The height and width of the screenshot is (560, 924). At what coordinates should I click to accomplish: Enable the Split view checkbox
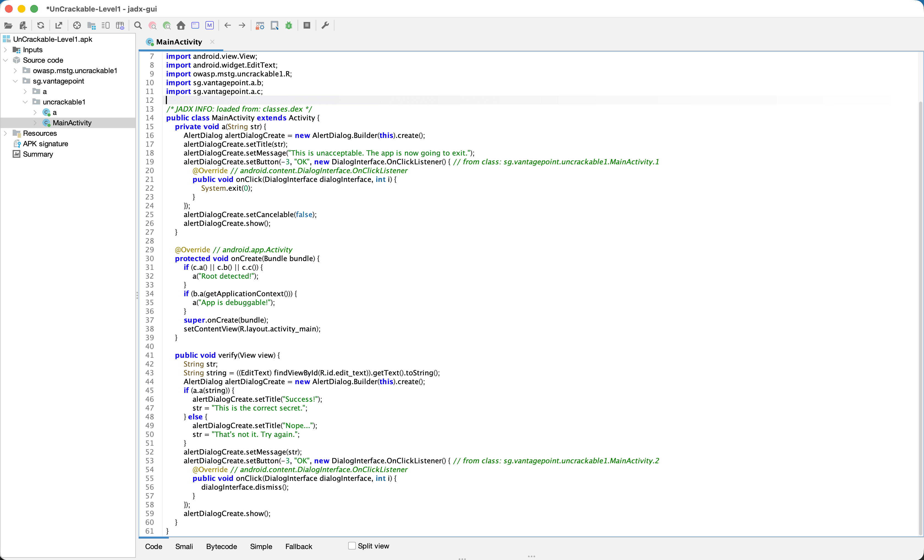click(352, 546)
